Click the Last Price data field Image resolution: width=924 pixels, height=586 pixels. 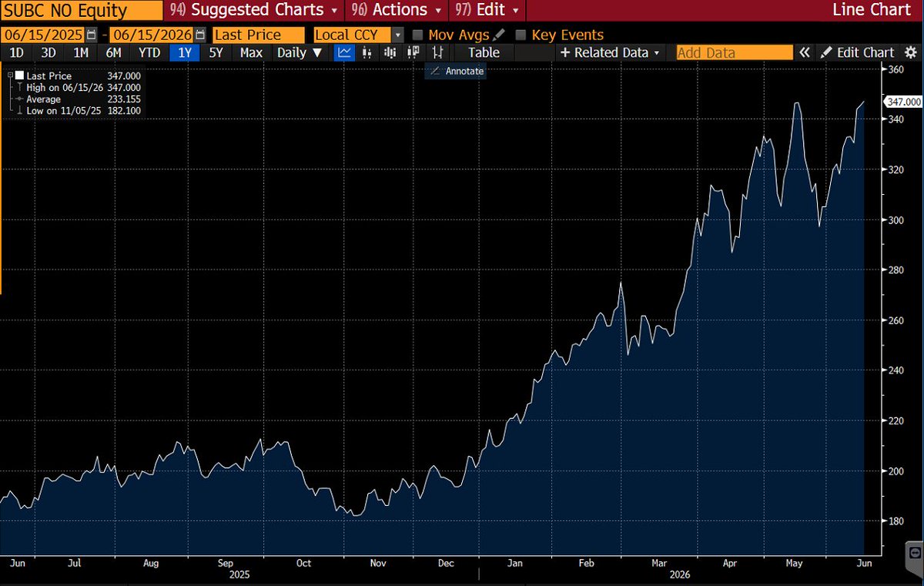(x=259, y=35)
